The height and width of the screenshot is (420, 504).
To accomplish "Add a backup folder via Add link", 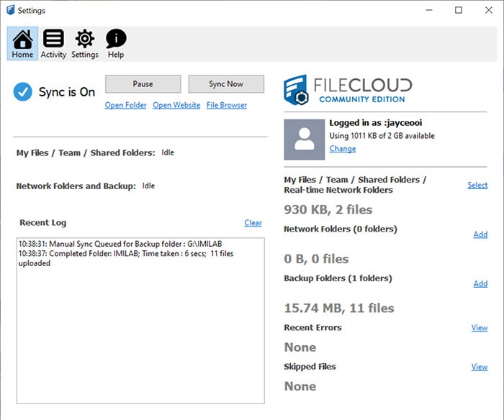I will (480, 283).
